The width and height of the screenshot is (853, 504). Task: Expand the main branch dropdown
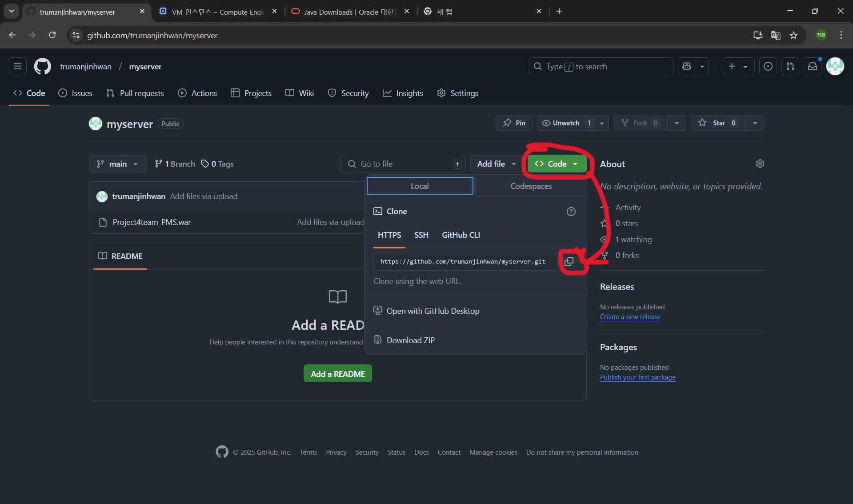click(x=118, y=164)
